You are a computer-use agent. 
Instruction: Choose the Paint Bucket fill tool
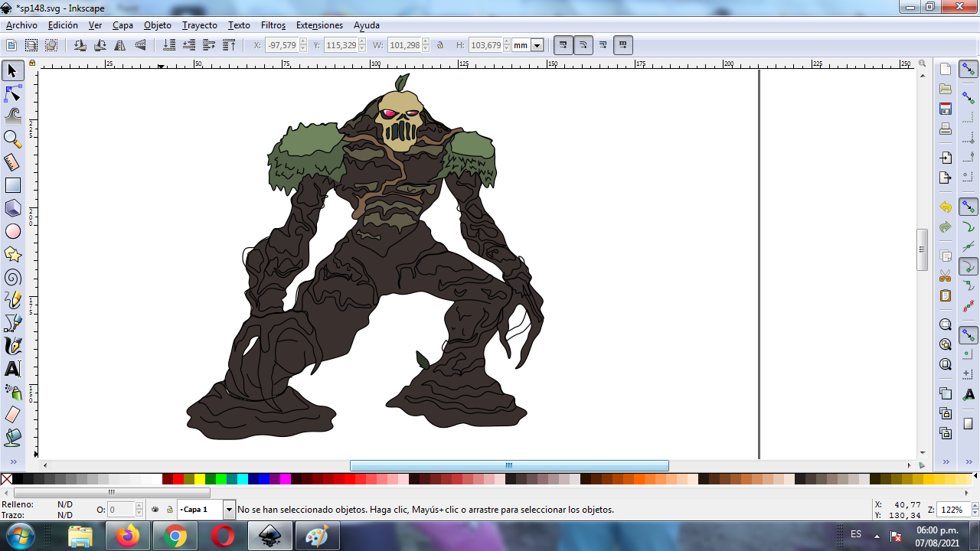coord(12,438)
